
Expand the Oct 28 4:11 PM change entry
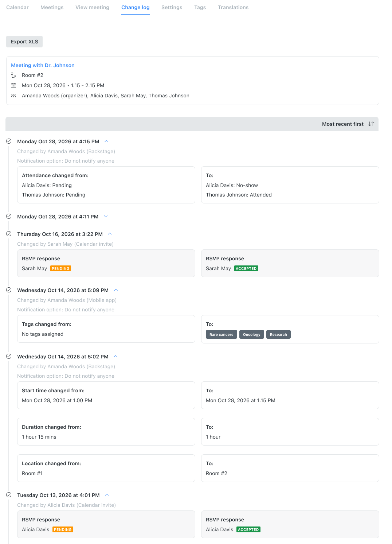click(x=106, y=216)
